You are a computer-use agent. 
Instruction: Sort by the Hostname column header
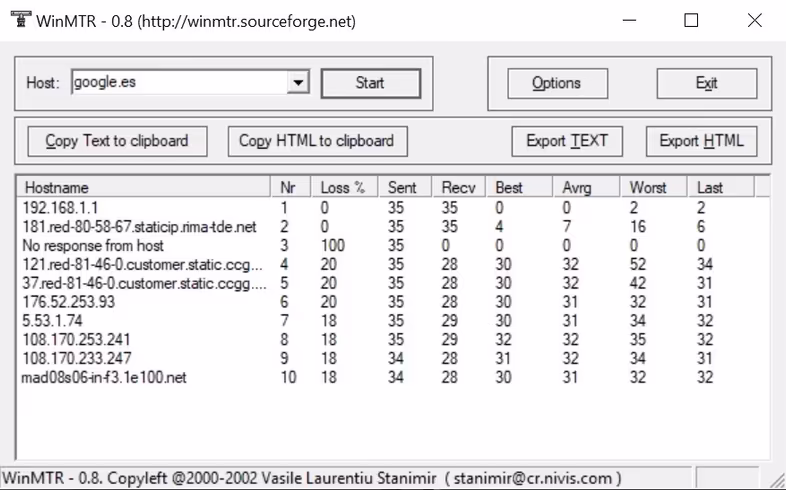click(143, 187)
